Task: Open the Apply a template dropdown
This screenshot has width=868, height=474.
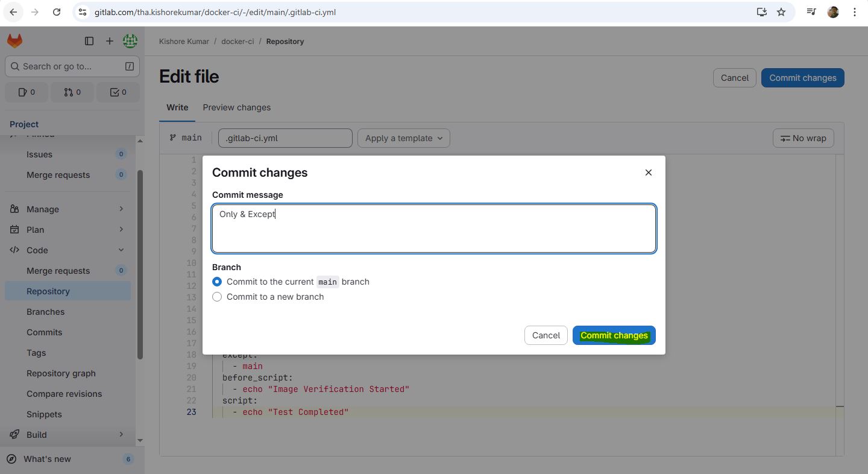Action: pyautogui.click(x=404, y=138)
